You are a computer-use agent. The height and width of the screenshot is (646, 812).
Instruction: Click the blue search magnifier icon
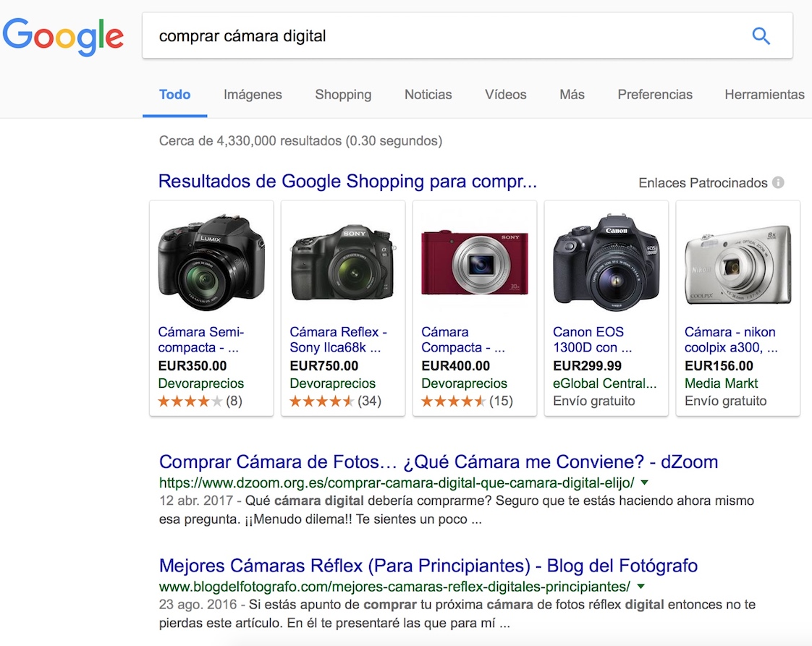[761, 36]
